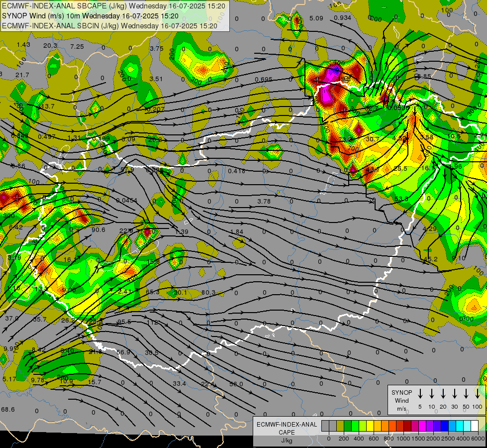Screen dimensions: 487x448
Task: Click the map value 80.3
Action: (x=208, y=293)
